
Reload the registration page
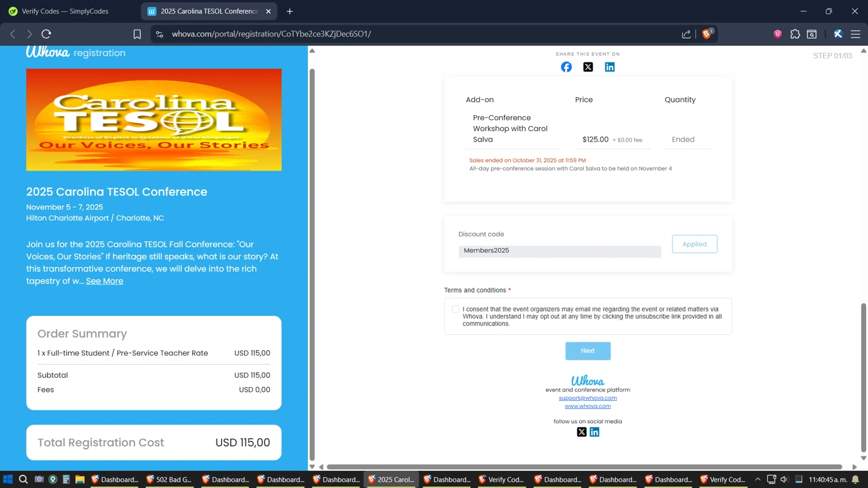point(46,34)
